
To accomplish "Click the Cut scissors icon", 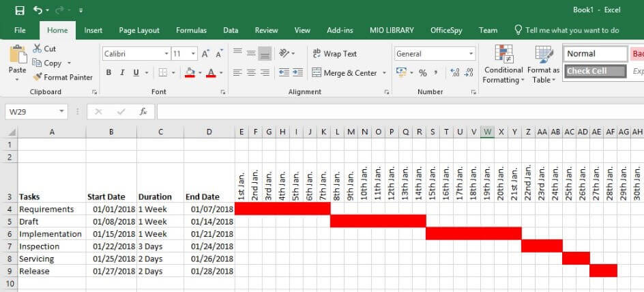I will [38, 49].
